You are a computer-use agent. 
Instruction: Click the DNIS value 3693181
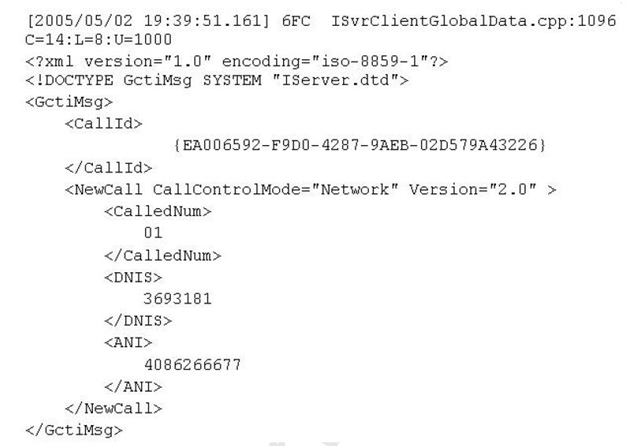click(x=177, y=299)
